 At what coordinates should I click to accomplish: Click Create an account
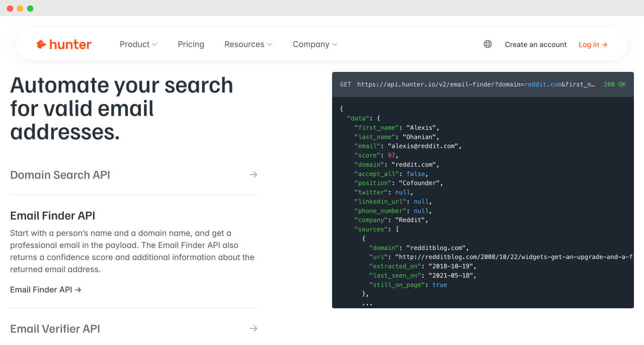tap(536, 44)
